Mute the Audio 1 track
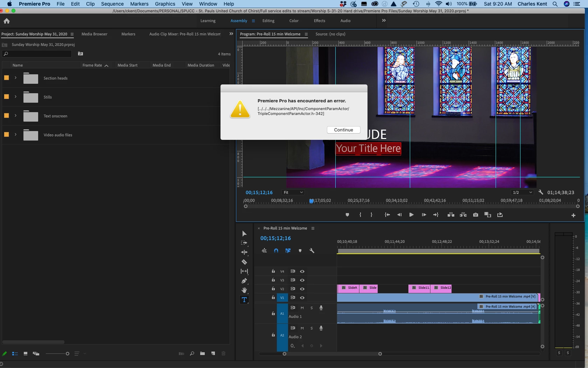Viewport: 588px width, 368px height. coord(302,308)
